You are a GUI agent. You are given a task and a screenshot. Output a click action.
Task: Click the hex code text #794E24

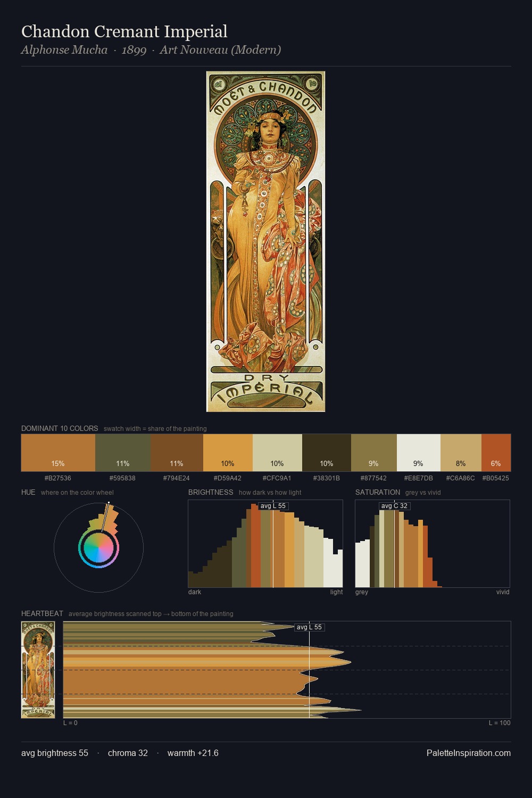coord(176,478)
